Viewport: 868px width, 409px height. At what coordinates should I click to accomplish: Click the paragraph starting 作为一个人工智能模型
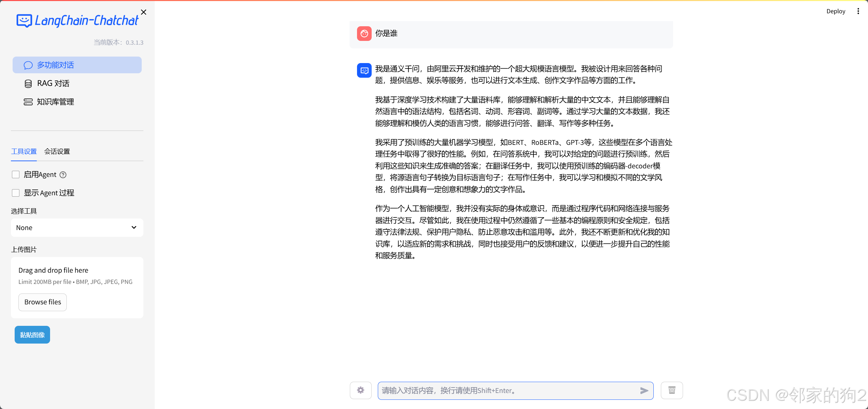[522, 232]
